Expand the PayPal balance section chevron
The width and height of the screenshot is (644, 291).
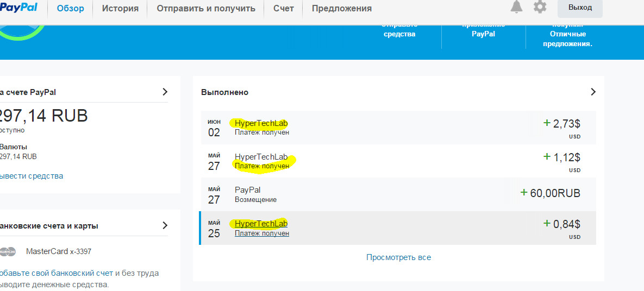click(165, 92)
